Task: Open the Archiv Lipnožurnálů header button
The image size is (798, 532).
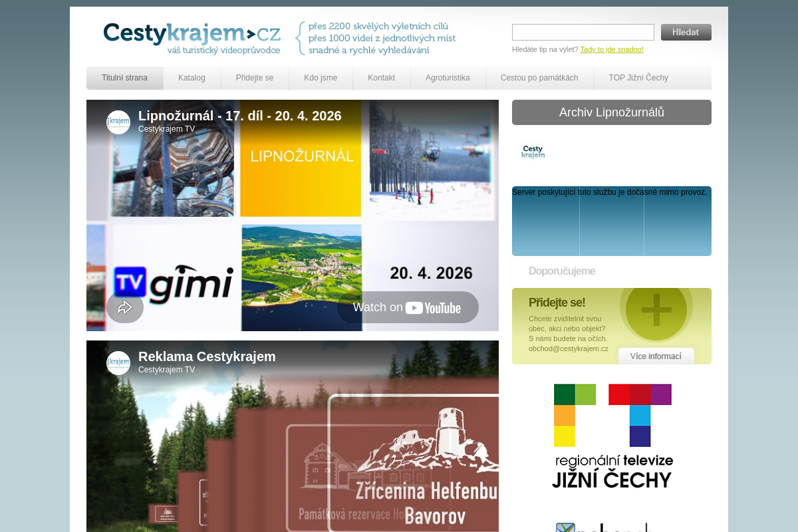Action: [611, 112]
